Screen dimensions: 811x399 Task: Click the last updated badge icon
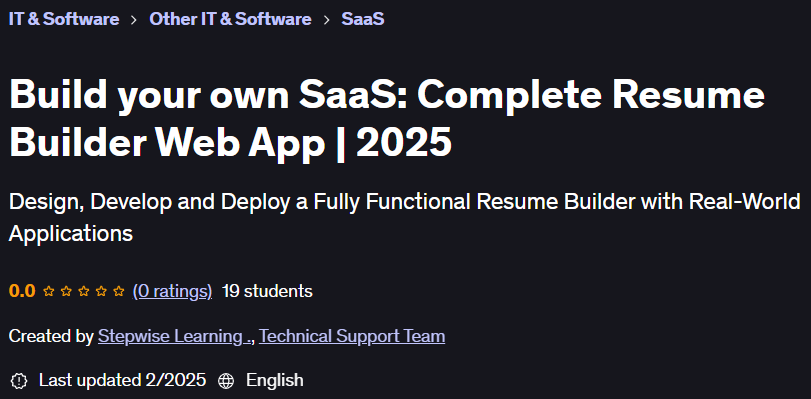click(x=19, y=381)
